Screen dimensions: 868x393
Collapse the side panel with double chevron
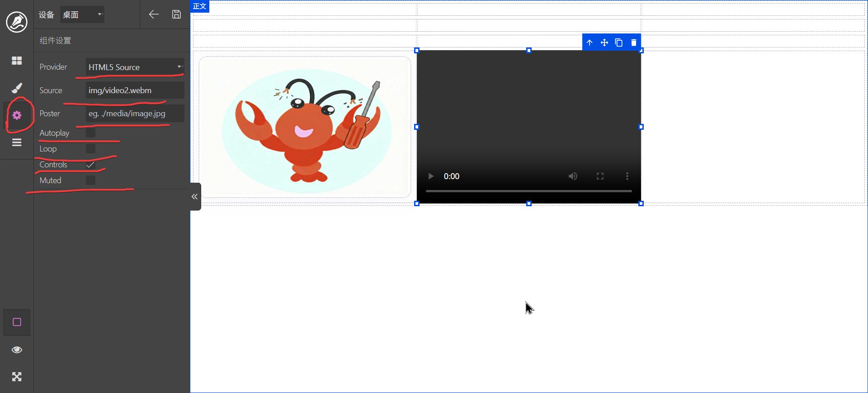point(195,197)
